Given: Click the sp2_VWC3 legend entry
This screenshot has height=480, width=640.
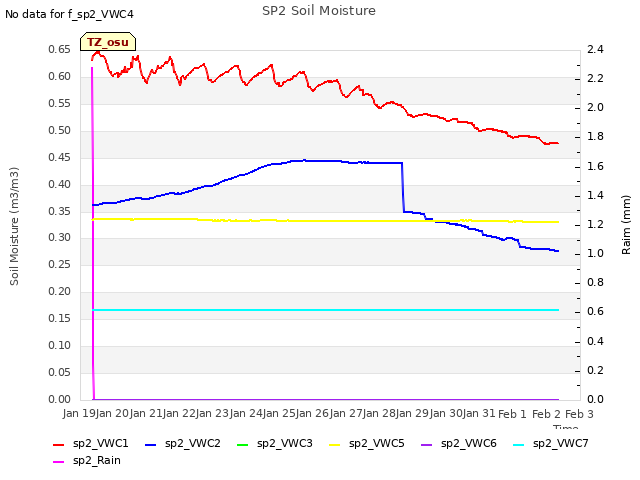Looking at the screenshot, I should click(275, 443).
